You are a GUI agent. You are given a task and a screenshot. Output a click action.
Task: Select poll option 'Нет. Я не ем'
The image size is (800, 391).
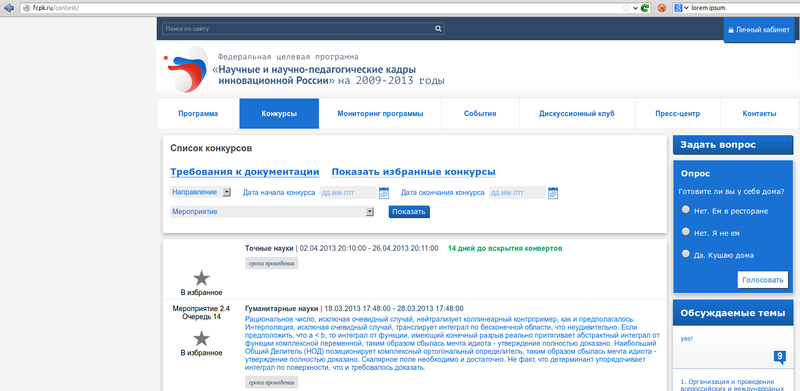click(x=686, y=232)
